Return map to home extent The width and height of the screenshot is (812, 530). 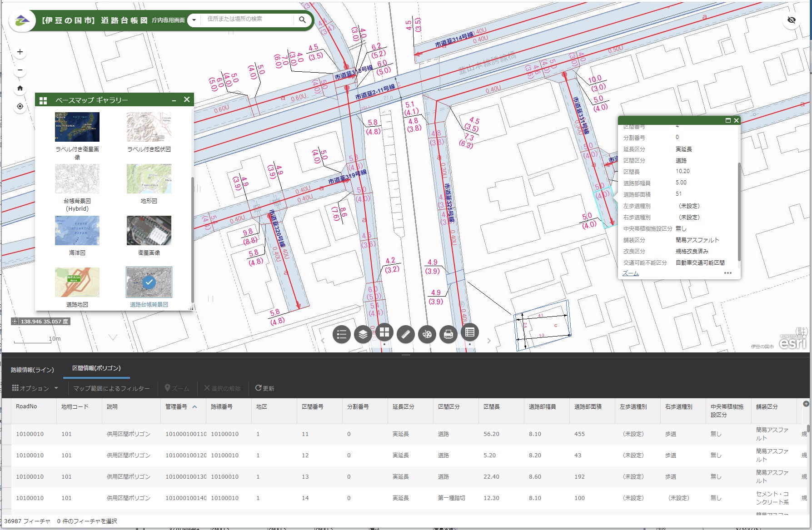(x=20, y=88)
